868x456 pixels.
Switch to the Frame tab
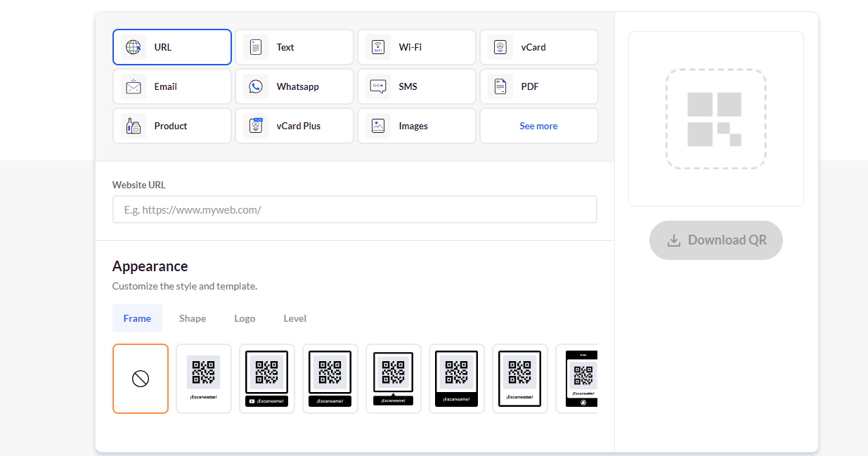pos(137,318)
